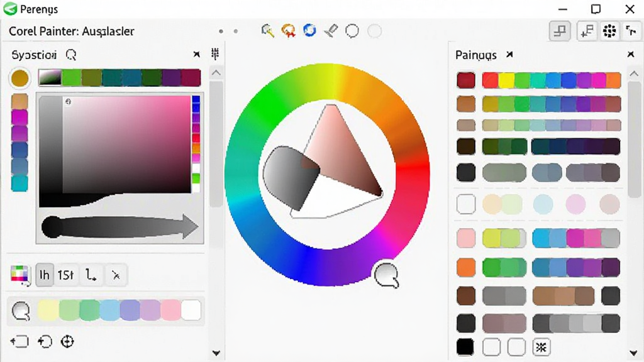Pick the tan swatch in third palette row
Image resolution: width=644 pixels, height=362 pixels.
[466, 125]
